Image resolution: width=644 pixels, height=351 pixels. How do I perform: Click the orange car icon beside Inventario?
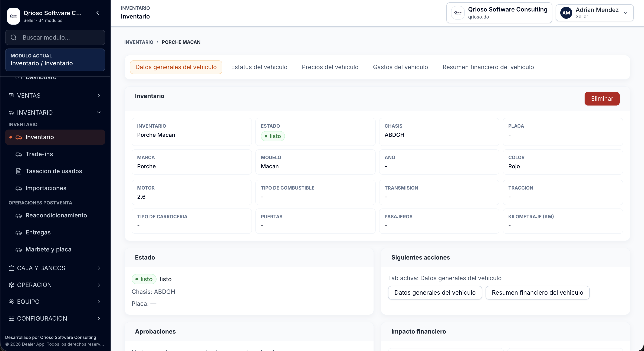point(19,137)
